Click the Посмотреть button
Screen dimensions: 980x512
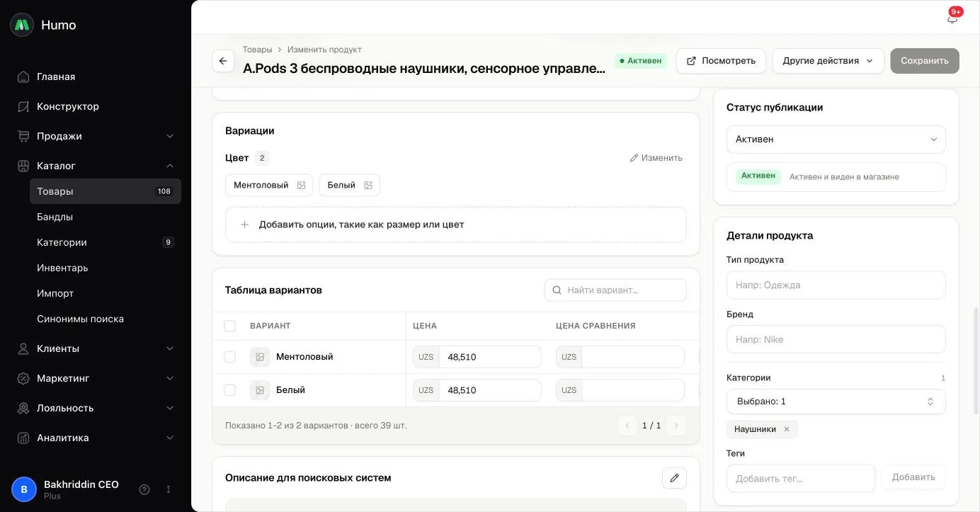pyautogui.click(x=721, y=61)
